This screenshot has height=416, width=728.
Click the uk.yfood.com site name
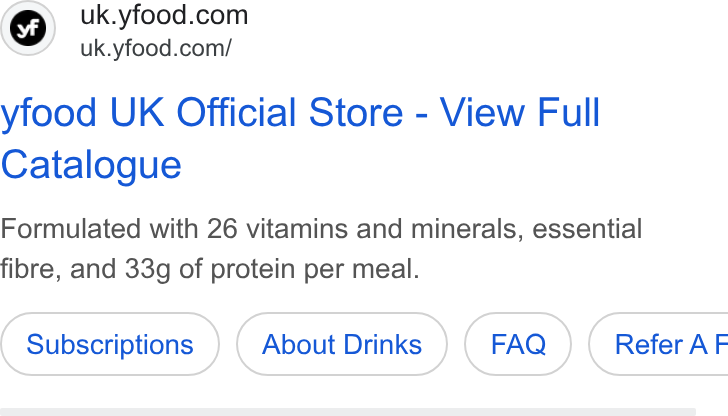coord(164,15)
